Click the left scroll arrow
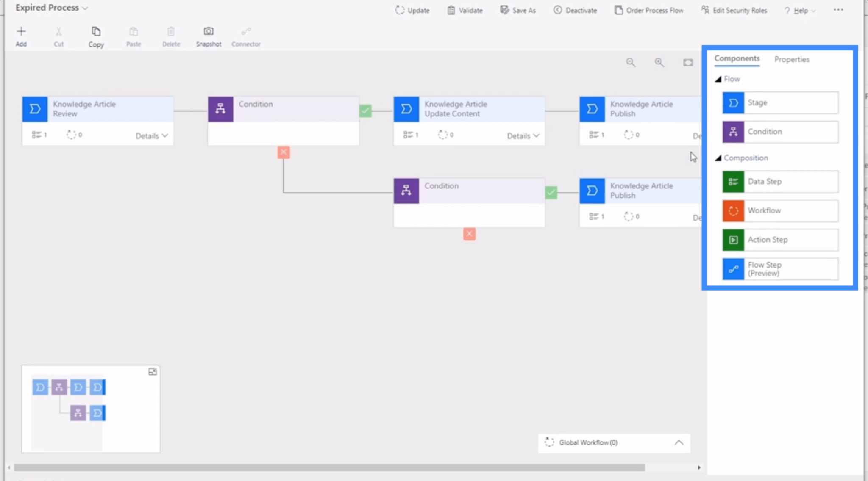This screenshot has width=868, height=481. [9, 467]
